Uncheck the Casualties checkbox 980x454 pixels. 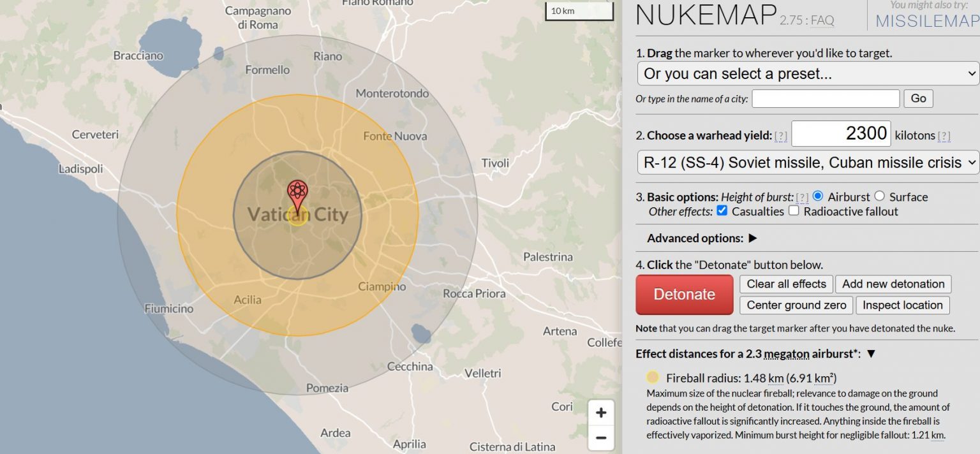pos(722,211)
